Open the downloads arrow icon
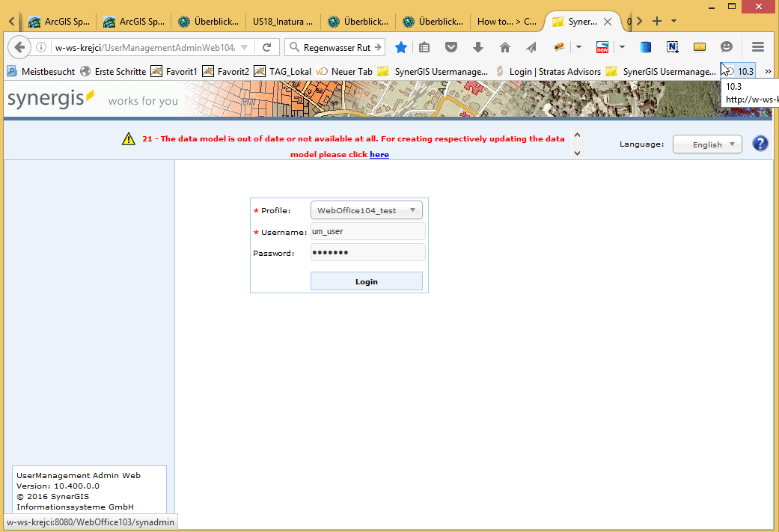The width and height of the screenshot is (779, 532). click(x=478, y=47)
